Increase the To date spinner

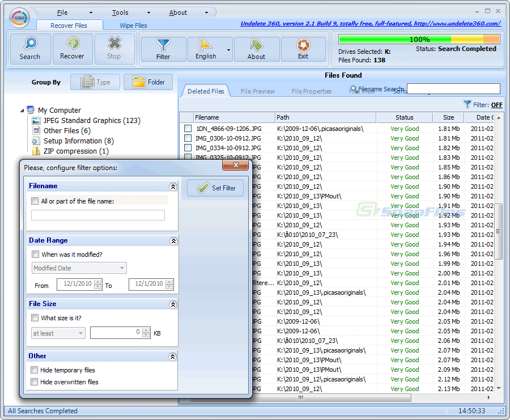169,281
